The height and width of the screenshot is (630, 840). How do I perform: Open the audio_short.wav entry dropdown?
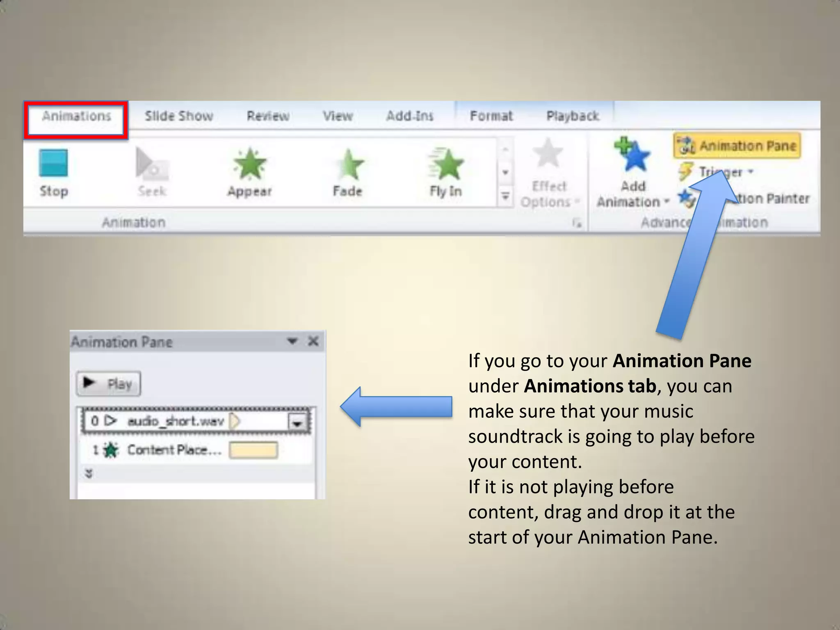pyautogui.click(x=297, y=422)
